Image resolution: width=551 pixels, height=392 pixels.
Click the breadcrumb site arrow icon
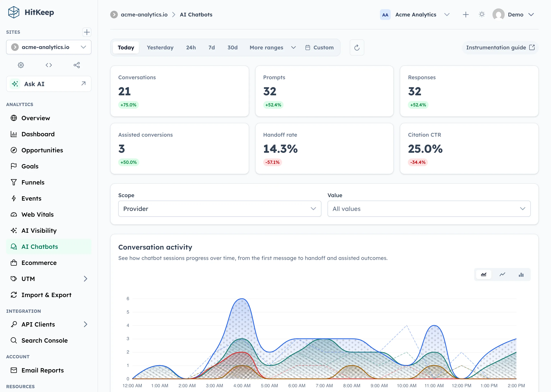pos(114,15)
